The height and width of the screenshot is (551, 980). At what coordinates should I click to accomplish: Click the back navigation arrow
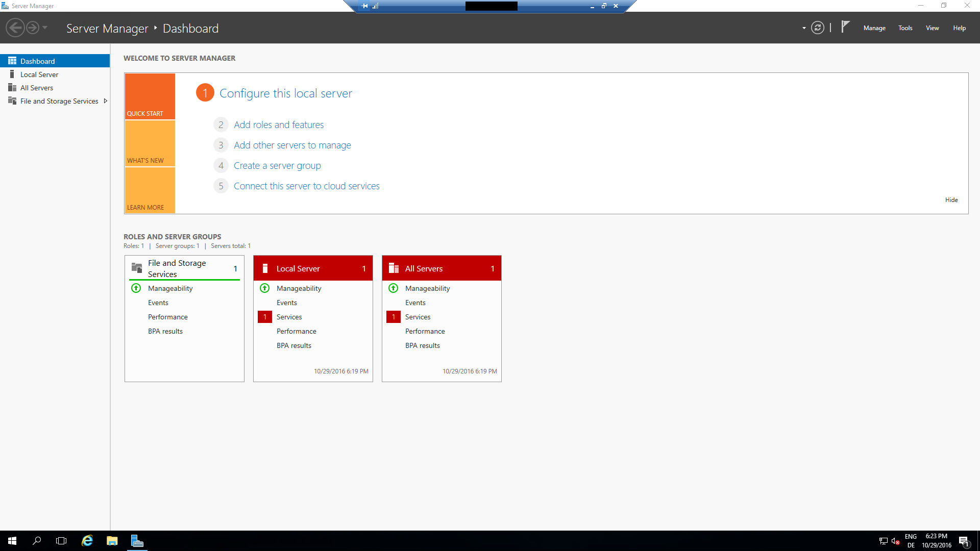click(15, 28)
